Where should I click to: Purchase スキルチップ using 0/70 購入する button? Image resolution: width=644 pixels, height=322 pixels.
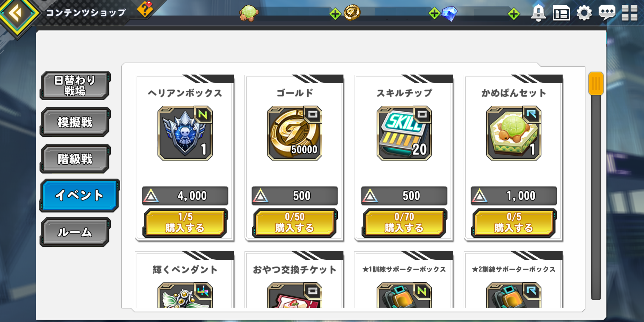tap(404, 223)
